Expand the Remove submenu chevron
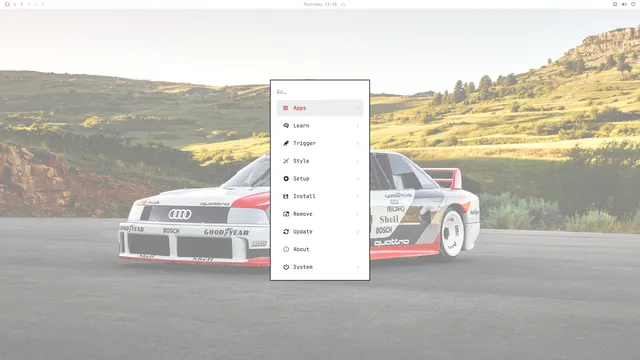Screen dimensions: 640x360 [358, 214]
